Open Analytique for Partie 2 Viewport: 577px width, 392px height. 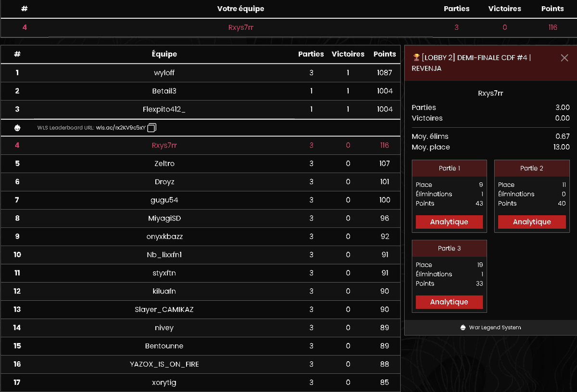[x=532, y=222]
